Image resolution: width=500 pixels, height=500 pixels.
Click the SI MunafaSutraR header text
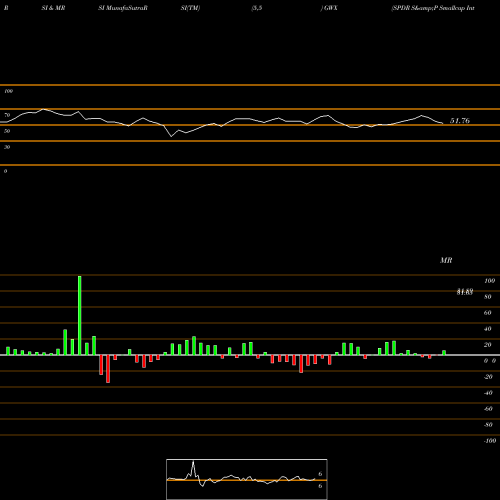123,8
